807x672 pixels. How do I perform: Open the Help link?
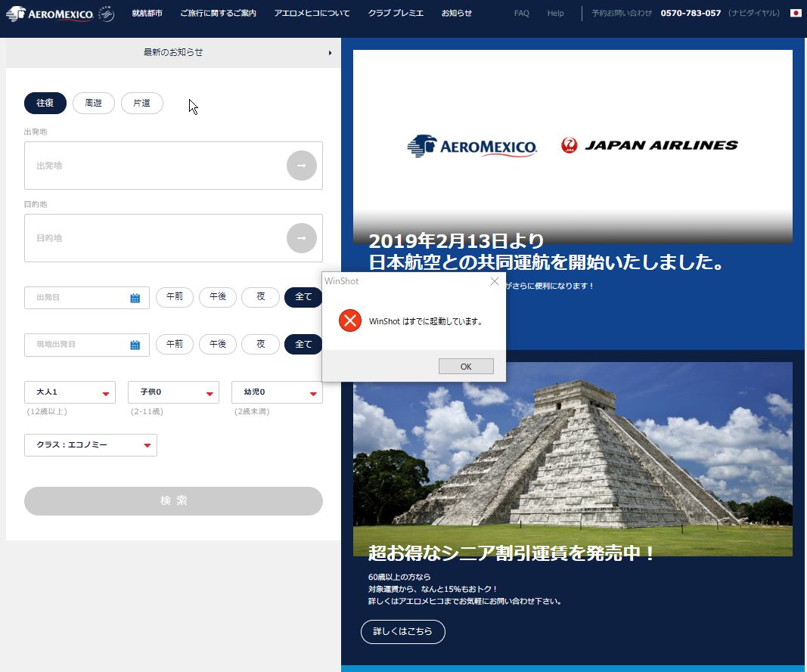tap(555, 14)
